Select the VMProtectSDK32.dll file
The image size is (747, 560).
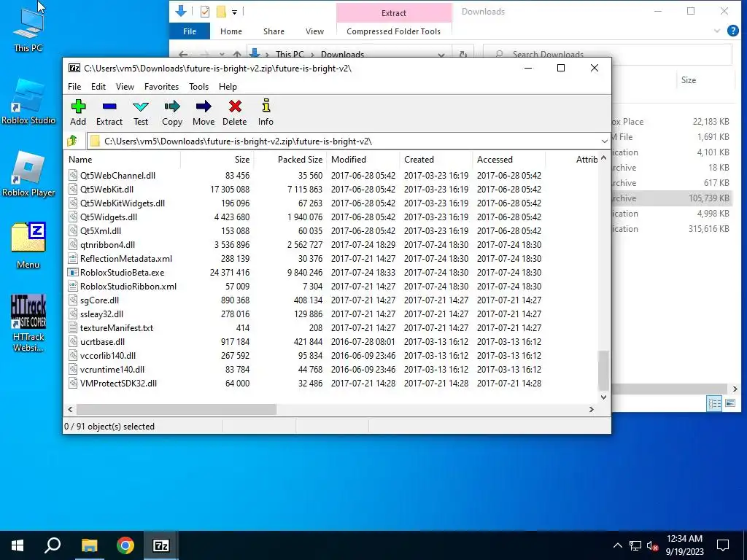(x=118, y=384)
